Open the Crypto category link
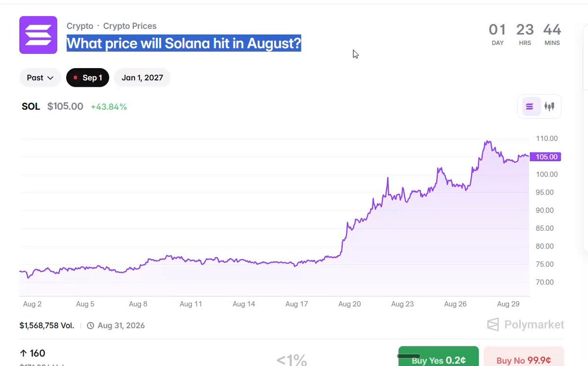588x366 pixels. (x=80, y=26)
